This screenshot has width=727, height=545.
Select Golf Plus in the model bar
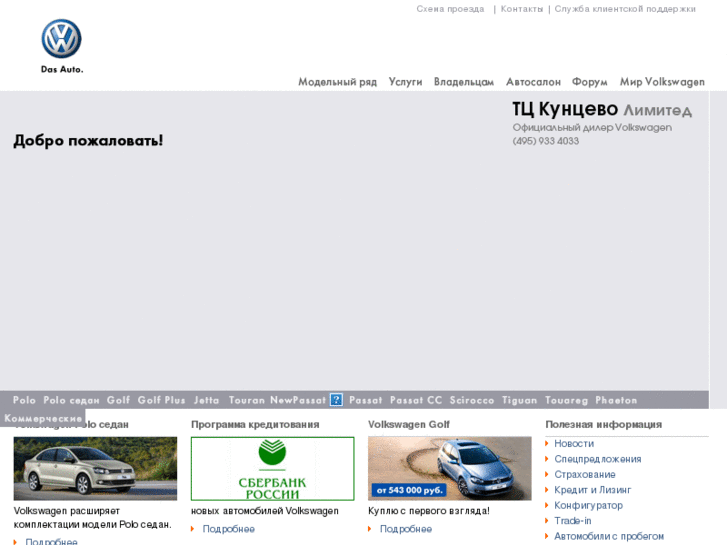click(161, 400)
